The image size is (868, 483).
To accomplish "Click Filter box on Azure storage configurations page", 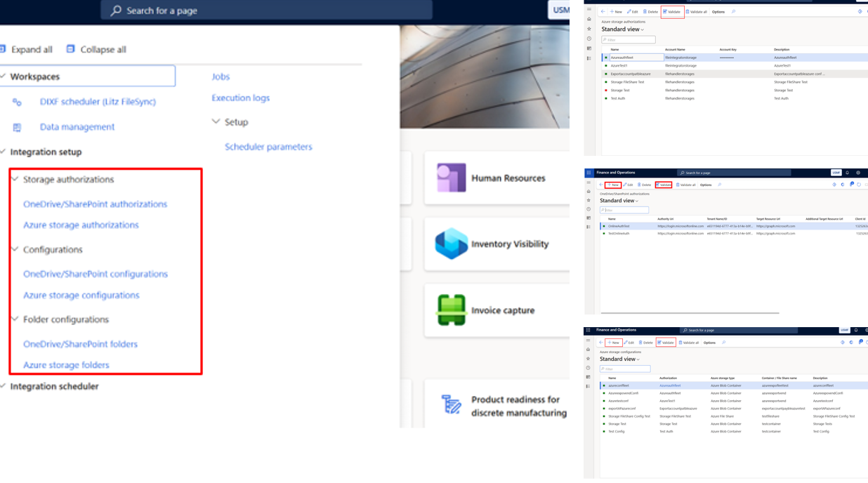I will tap(625, 369).
